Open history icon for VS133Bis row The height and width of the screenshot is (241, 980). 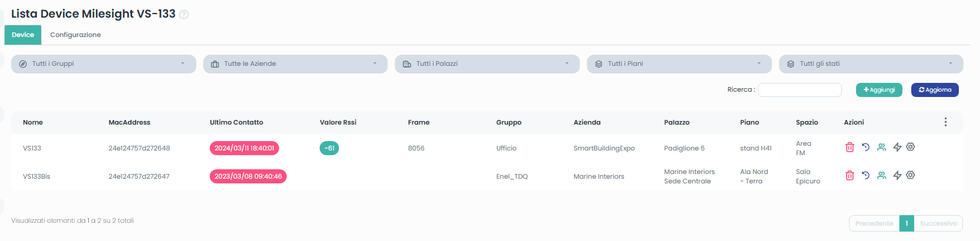(865, 175)
